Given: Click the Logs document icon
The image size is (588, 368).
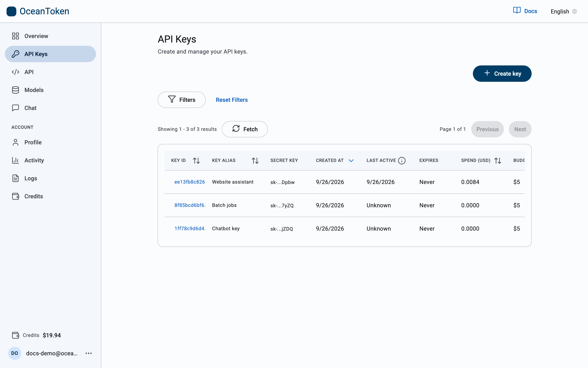Looking at the screenshot, I should (16, 178).
